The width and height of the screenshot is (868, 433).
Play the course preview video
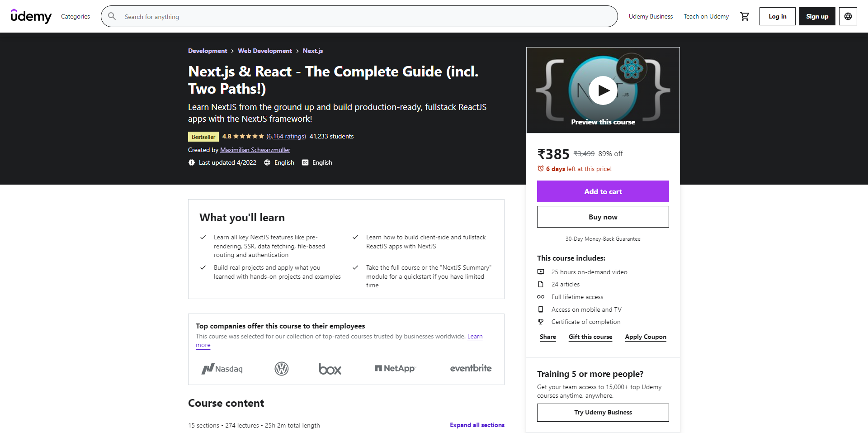coord(603,90)
